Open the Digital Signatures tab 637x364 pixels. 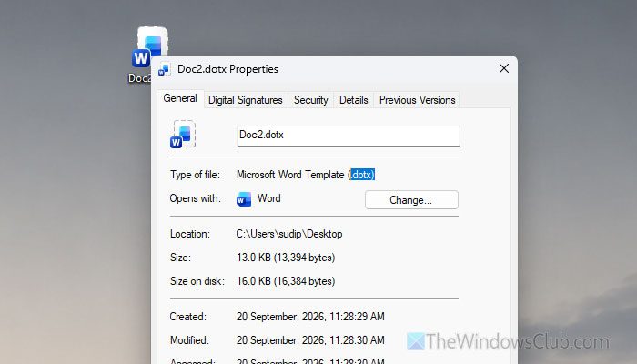tap(246, 100)
